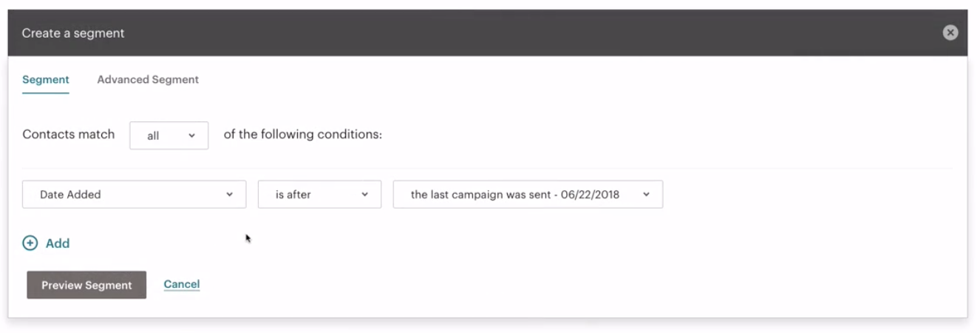Click the chevron arrow on last campaign field

coord(647,195)
